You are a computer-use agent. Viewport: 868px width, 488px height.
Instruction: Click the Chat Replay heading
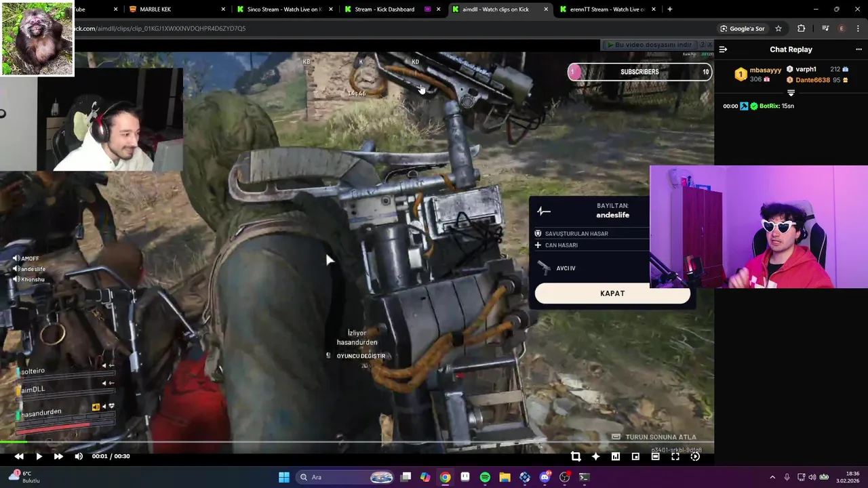(791, 49)
